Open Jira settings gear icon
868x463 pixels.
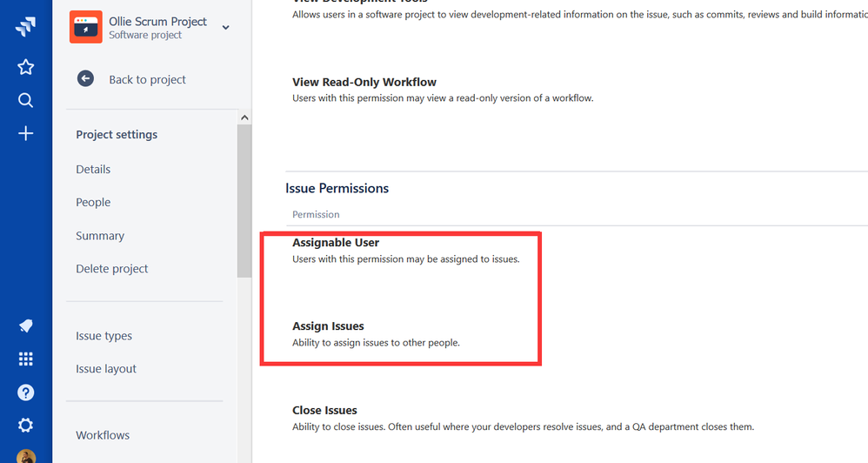click(25, 426)
